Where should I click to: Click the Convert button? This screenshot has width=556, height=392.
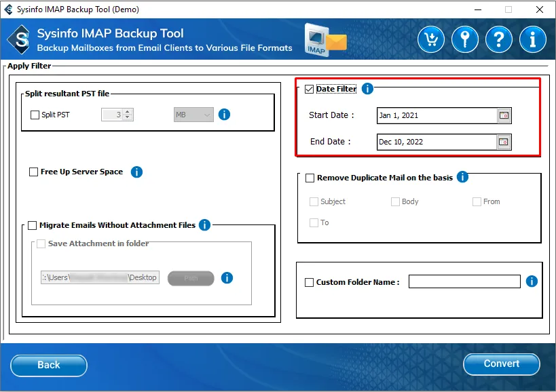[x=502, y=364]
